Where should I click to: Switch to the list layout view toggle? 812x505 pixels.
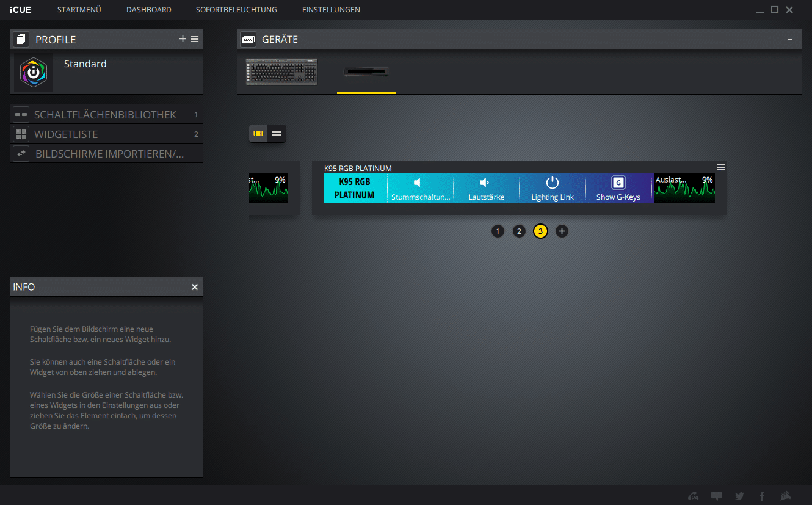pos(277,133)
